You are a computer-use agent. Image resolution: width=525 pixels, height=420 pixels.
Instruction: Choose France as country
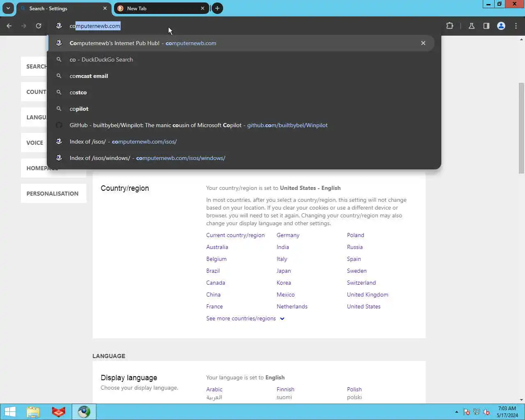click(215, 306)
